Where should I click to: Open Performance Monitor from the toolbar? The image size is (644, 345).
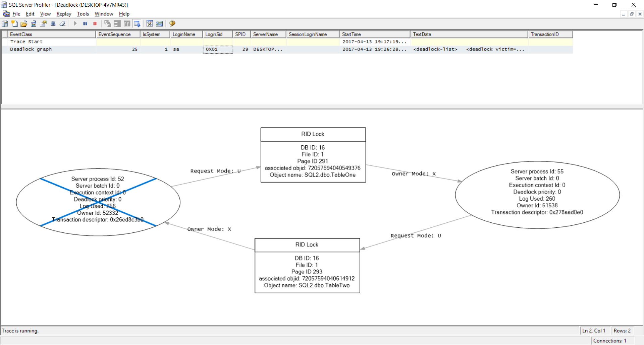point(159,24)
